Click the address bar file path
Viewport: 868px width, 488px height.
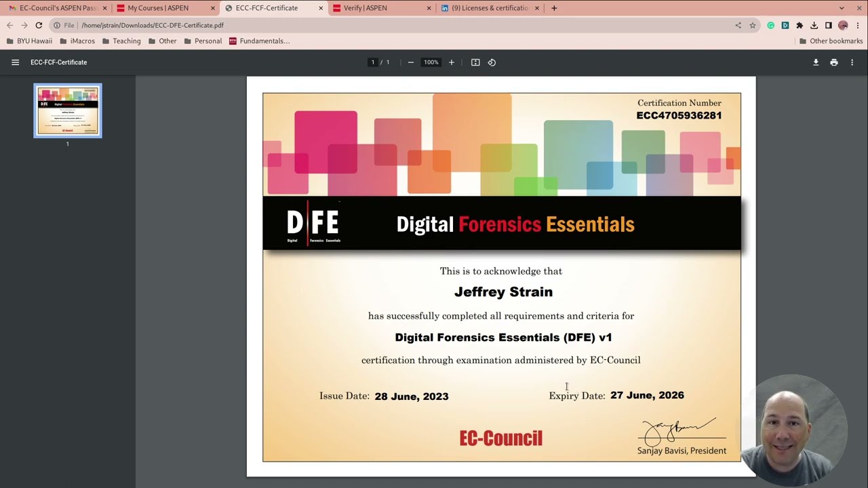(153, 25)
